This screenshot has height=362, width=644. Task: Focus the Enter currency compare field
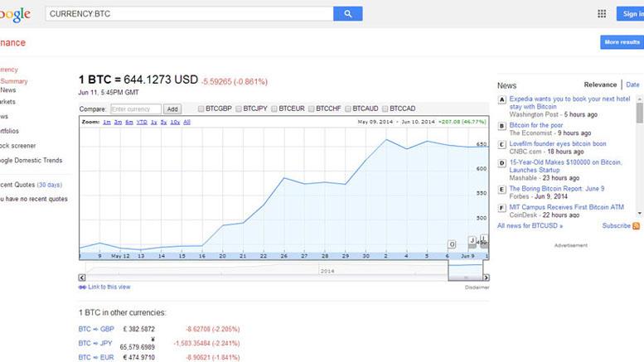pos(136,109)
